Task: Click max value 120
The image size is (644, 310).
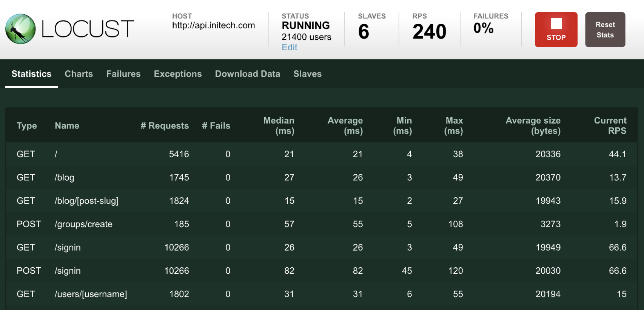Action: (456, 271)
